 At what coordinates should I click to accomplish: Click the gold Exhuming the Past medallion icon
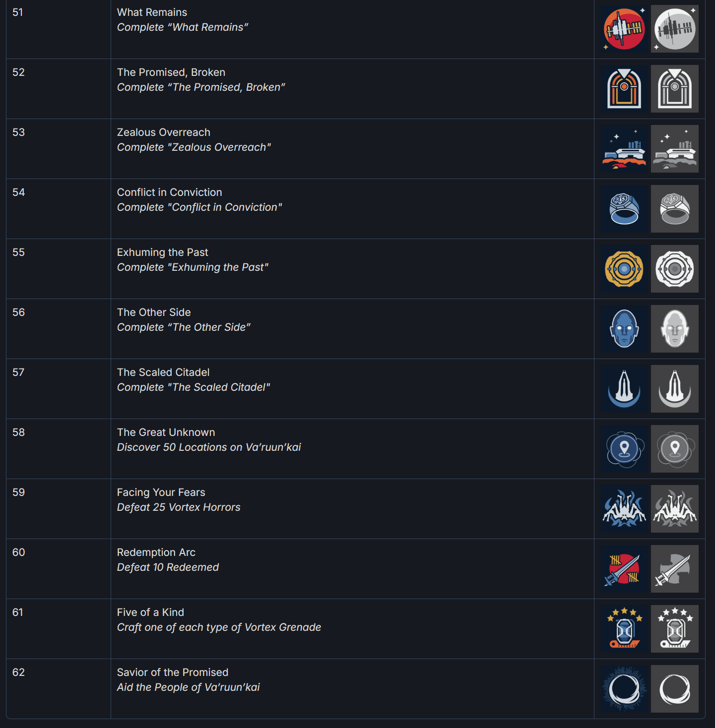tap(624, 269)
